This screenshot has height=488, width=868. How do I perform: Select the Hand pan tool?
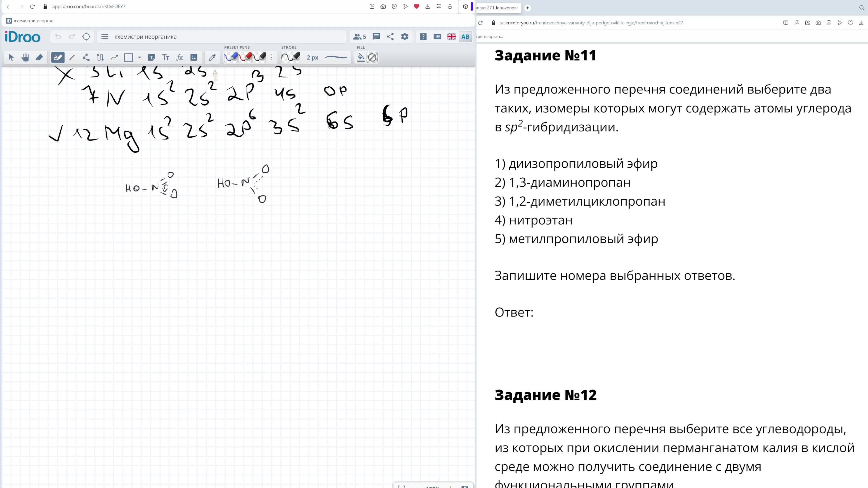click(x=25, y=57)
